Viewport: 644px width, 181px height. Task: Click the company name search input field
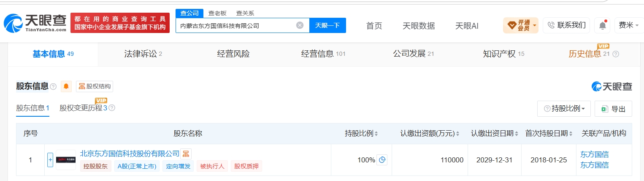235,25
